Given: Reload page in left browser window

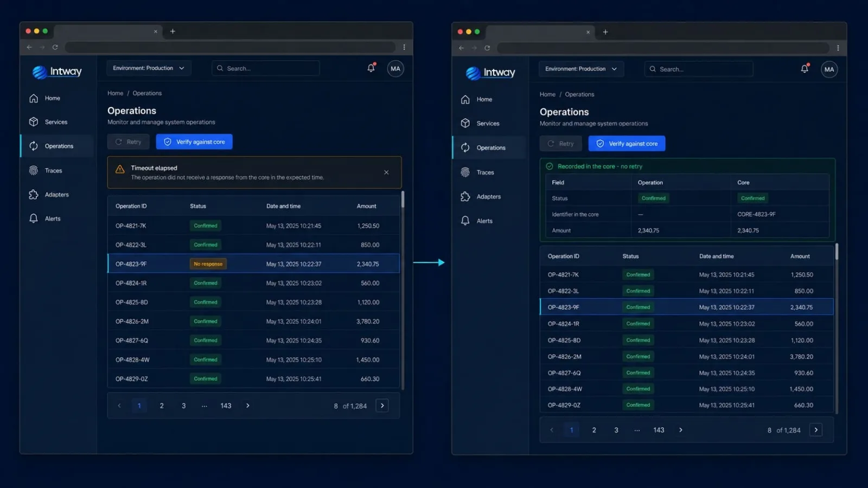Looking at the screenshot, I should click(x=55, y=47).
